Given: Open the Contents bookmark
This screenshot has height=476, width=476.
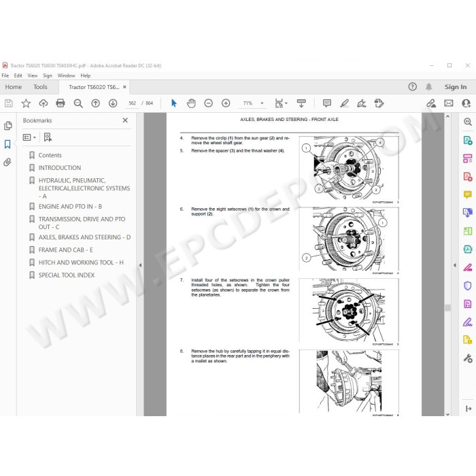Looking at the screenshot, I should tap(50, 155).
